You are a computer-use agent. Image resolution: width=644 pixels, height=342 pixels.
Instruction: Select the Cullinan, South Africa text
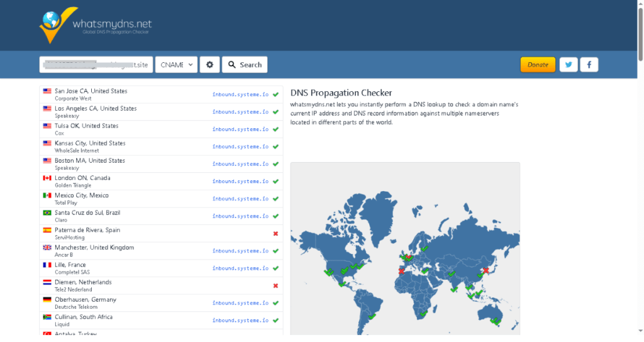84,317
